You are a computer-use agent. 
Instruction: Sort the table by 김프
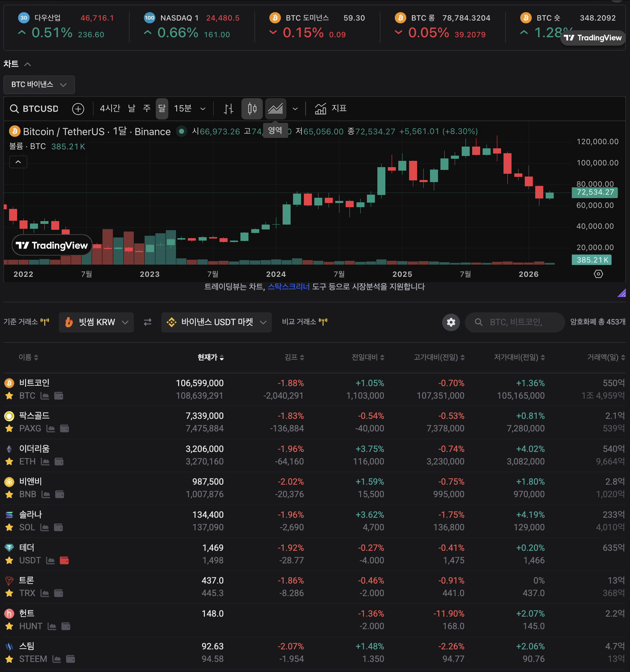coord(294,357)
